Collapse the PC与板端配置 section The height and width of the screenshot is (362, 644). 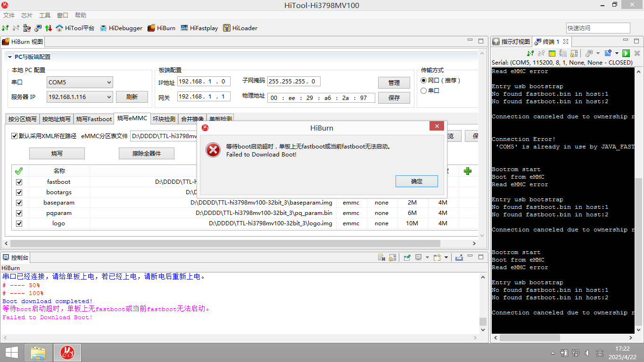9,57
